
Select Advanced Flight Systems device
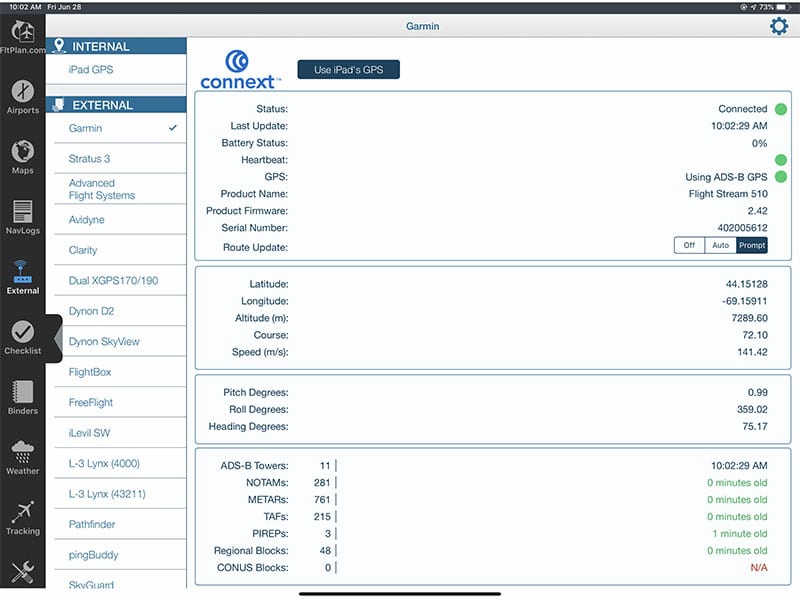(x=116, y=189)
